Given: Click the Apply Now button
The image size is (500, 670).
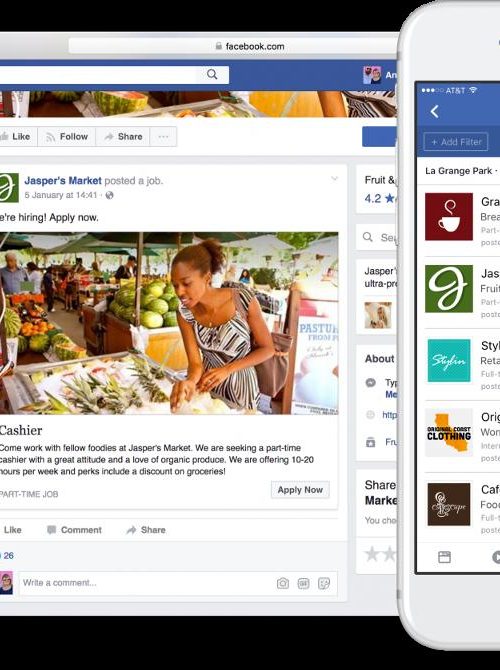Looking at the screenshot, I should 300,490.
